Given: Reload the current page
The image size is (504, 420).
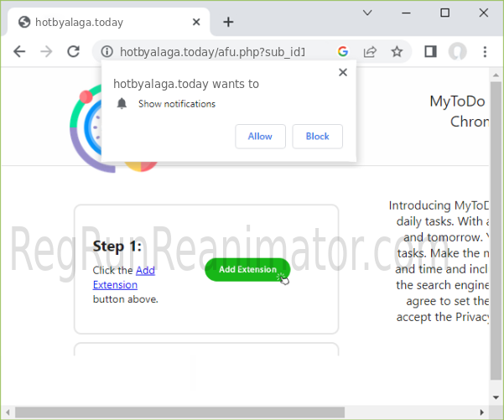Looking at the screenshot, I should [x=74, y=51].
